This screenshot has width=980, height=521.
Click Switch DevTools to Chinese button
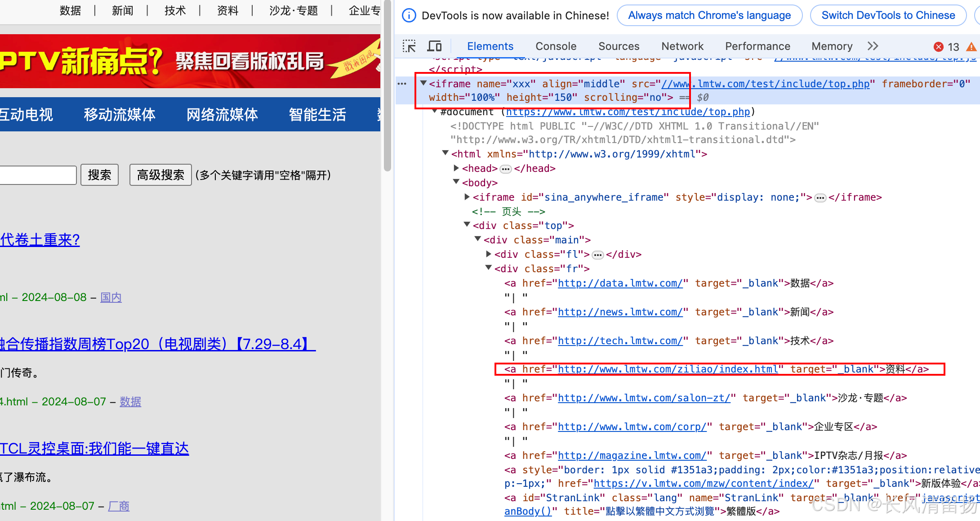coord(888,16)
